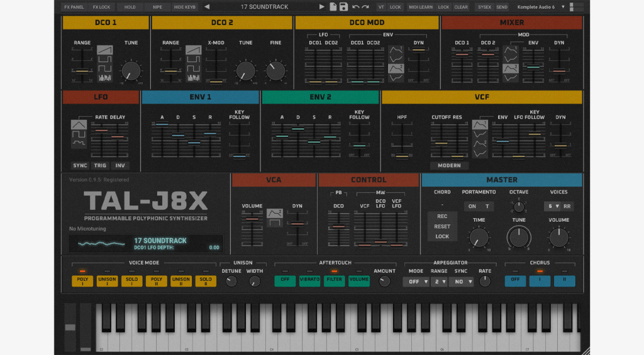Click the pitch bend wheel beside keyboard
Viewport: 644px width, 355px height.
pyautogui.click(x=70, y=327)
